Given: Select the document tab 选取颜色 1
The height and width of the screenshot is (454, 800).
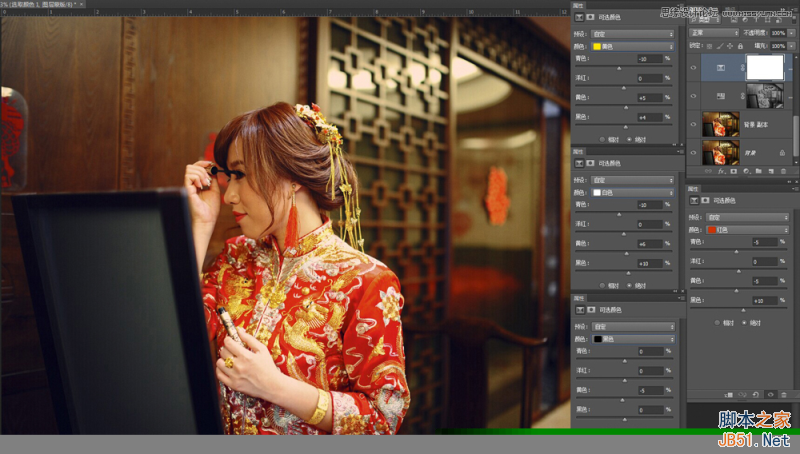Looking at the screenshot, I should [x=41, y=4].
